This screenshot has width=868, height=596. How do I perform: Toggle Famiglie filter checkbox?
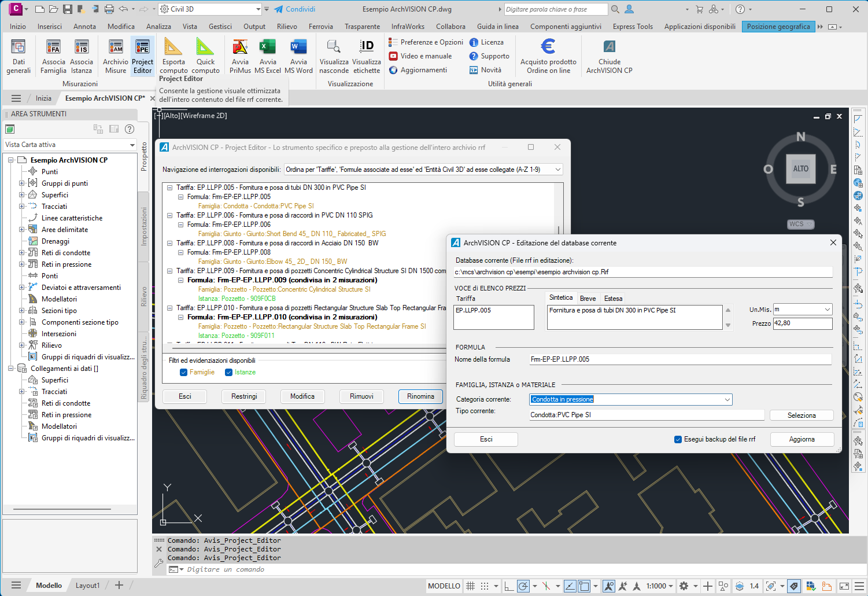184,372
